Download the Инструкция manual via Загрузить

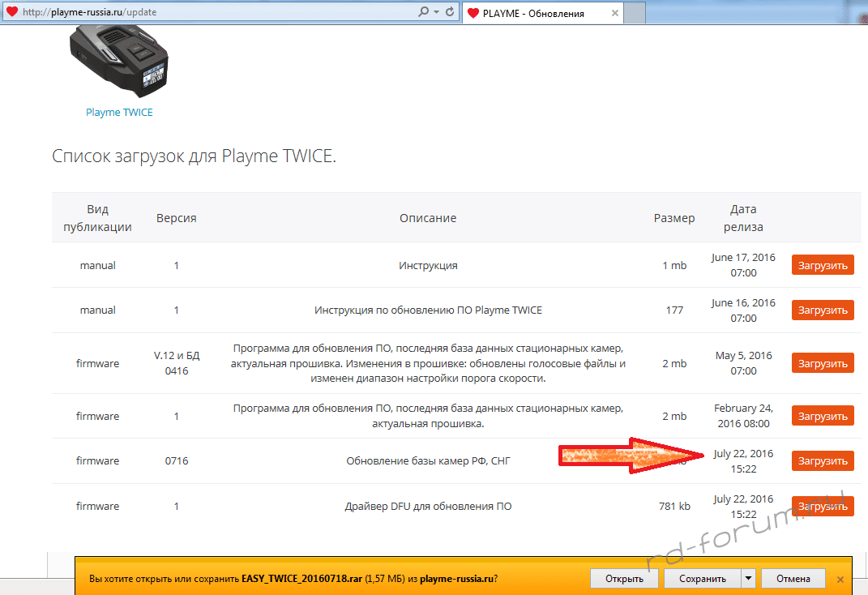coord(823,265)
